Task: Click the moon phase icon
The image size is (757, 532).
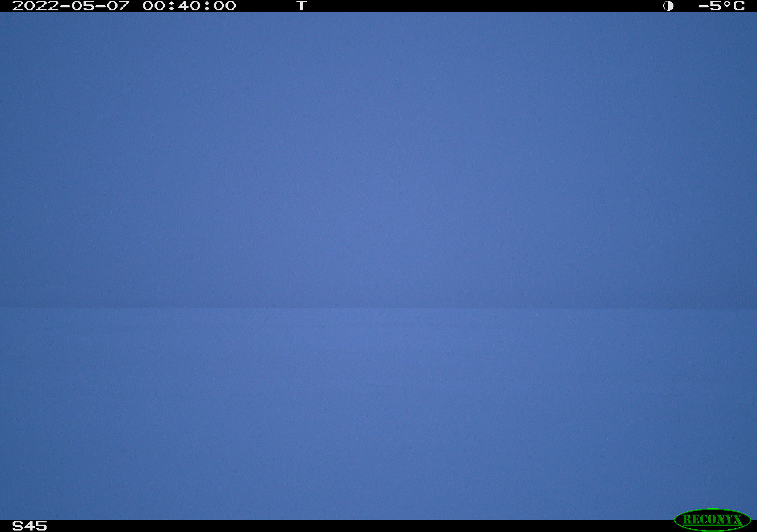Action: pyautogui.click(x=668, y=6)
